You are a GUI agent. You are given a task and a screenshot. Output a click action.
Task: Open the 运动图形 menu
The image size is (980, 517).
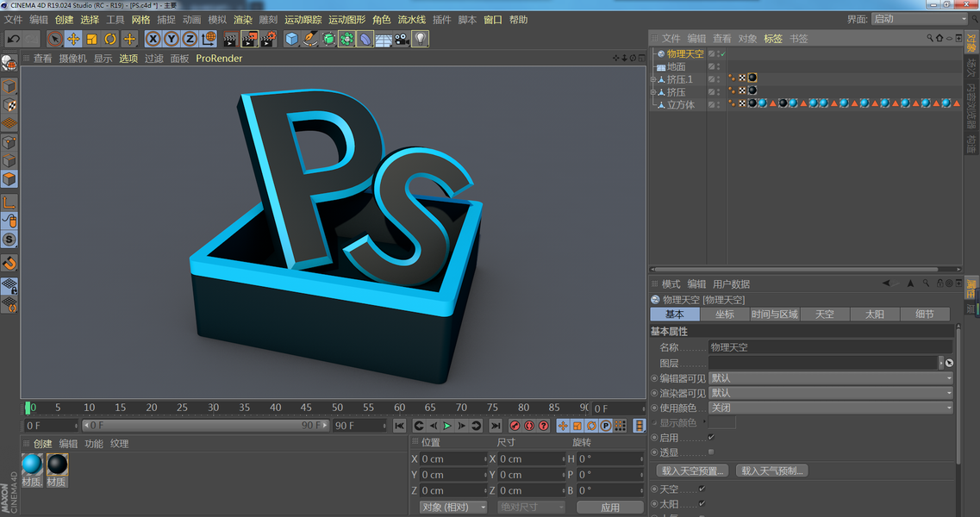346,20
